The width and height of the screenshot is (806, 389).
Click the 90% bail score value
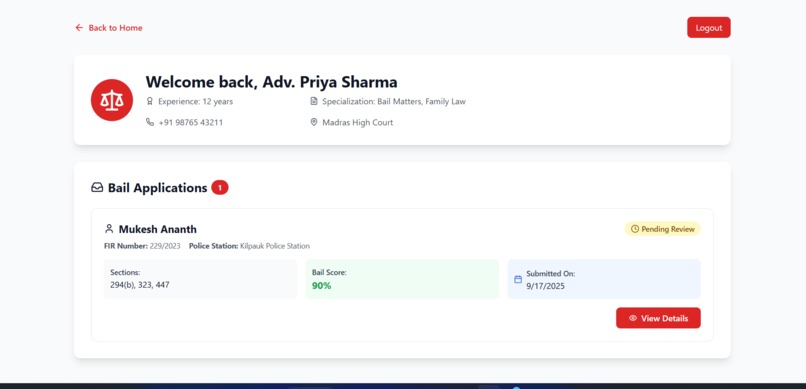(322, 286)
